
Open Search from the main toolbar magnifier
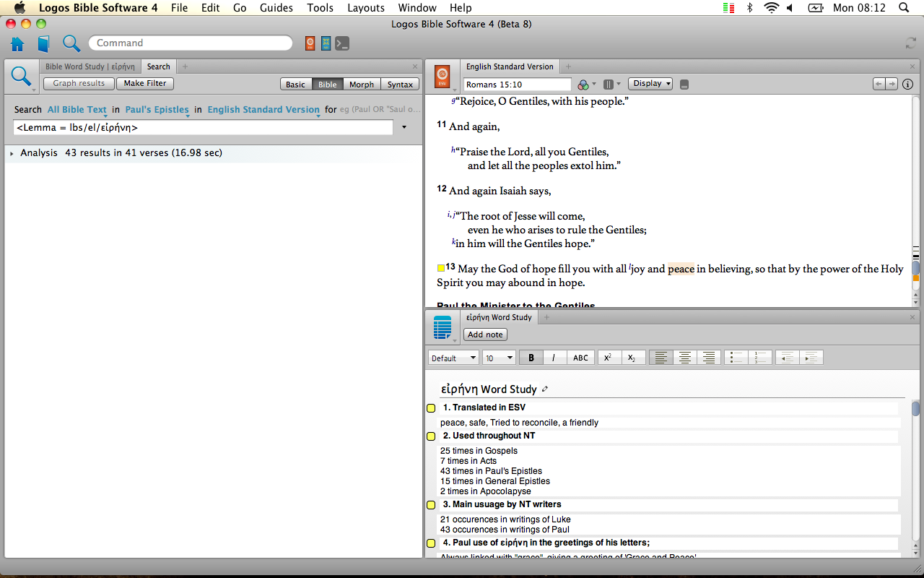point(71,43)
